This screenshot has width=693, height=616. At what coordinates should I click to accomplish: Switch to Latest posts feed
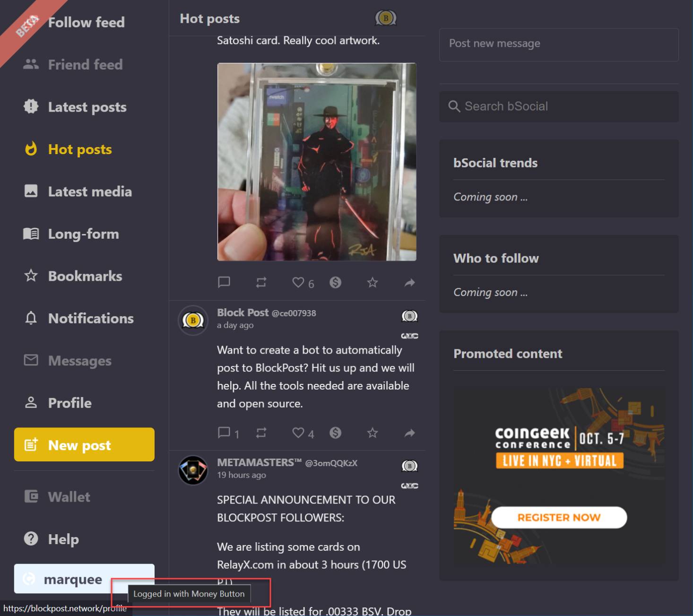(87, 107)
